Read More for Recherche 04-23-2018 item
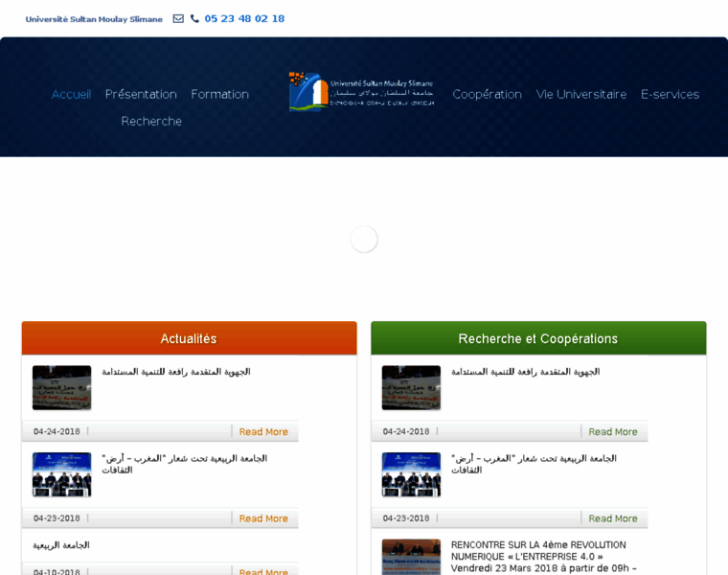 (x=613, y=518)
